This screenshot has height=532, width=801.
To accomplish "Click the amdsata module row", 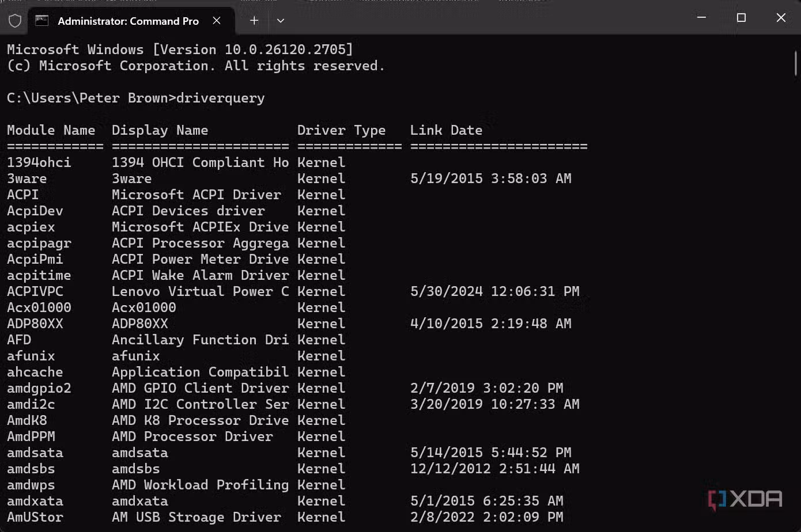I will (35, 453).
